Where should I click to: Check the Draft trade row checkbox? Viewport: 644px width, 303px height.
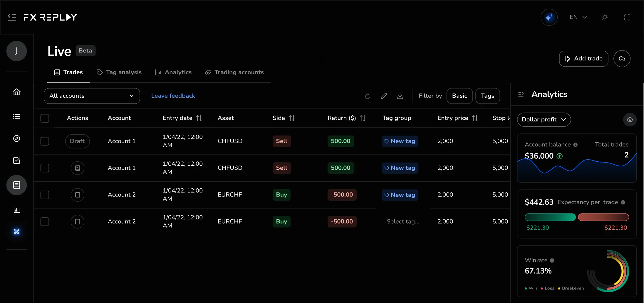(x=45, y=141)
